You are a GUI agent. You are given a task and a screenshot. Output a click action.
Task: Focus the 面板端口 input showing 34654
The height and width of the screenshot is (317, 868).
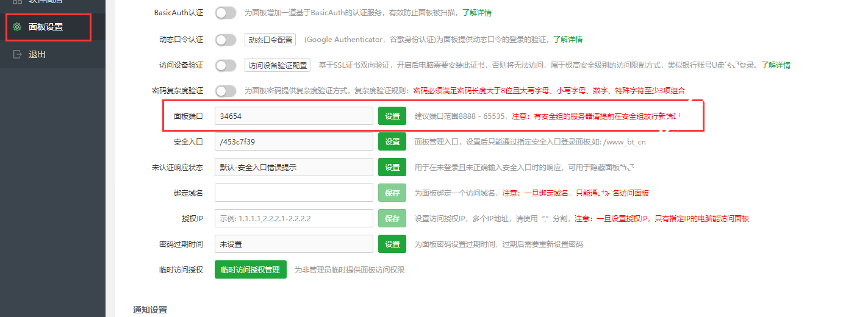[293, 116]
